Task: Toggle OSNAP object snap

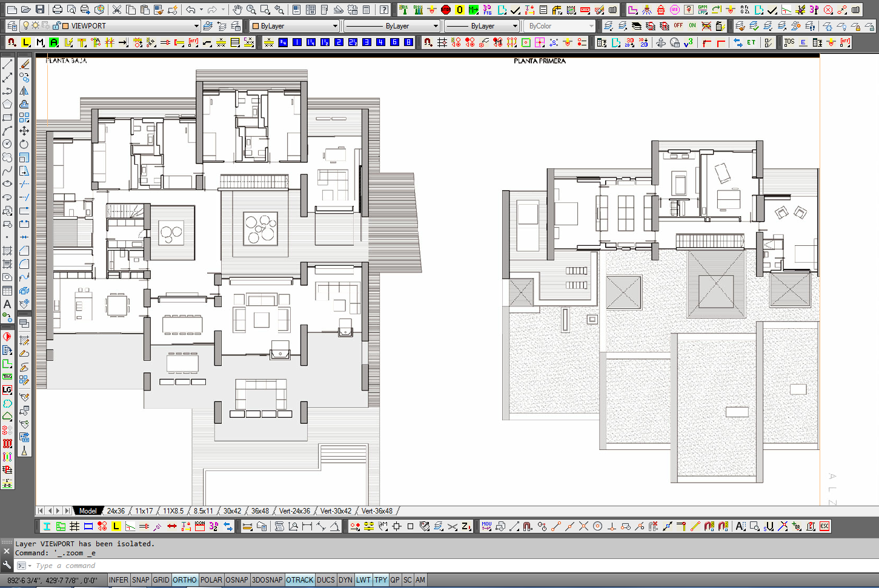Action: pos(236,580)
